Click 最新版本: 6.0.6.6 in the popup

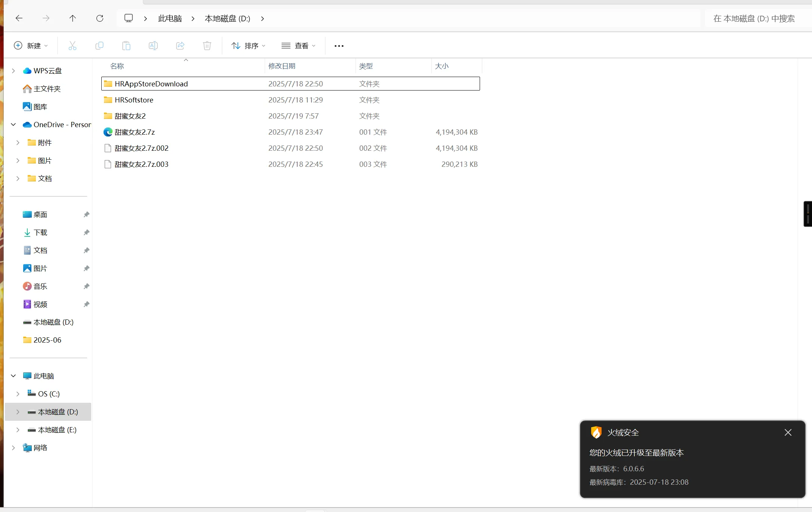pyautogui.click(x=616, y=469)
